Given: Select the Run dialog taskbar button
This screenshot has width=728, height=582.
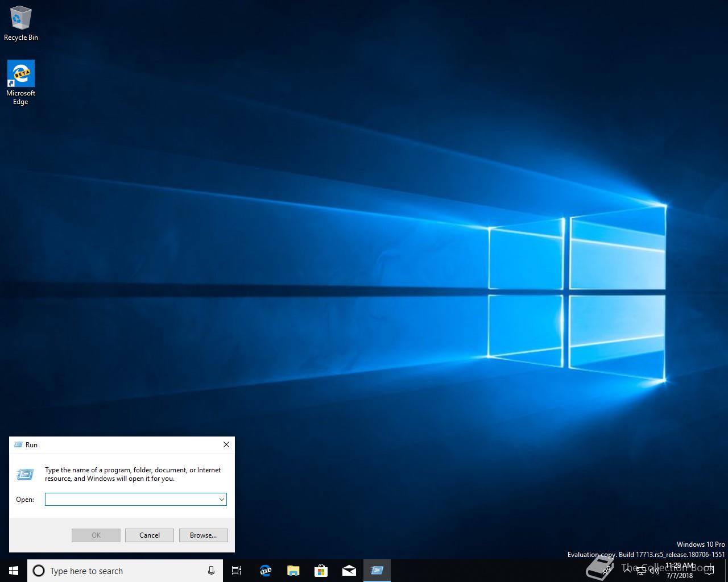Looking at the screenshot, I should (x=377, y=571).
